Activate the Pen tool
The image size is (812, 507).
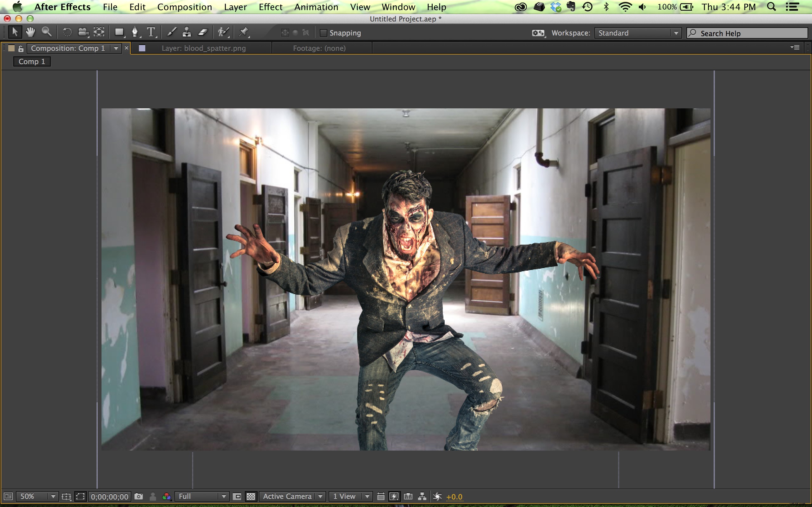tap(135, 32)
